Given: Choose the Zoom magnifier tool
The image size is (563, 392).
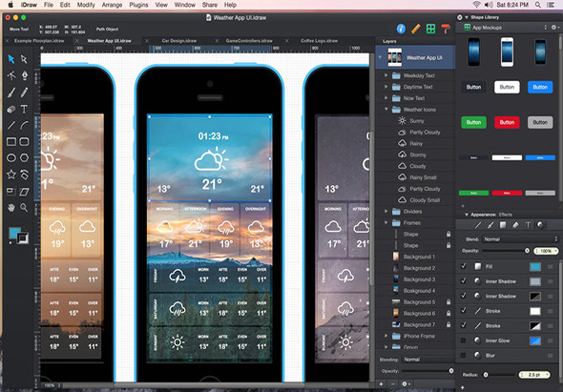Looking at the screenshot, I should [24, 207].
